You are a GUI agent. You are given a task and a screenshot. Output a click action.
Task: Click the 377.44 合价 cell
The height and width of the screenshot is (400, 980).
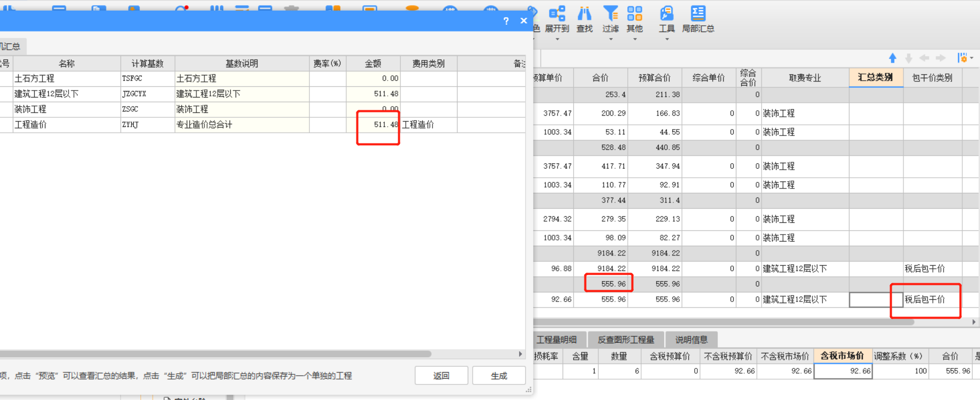pos(601,200)
